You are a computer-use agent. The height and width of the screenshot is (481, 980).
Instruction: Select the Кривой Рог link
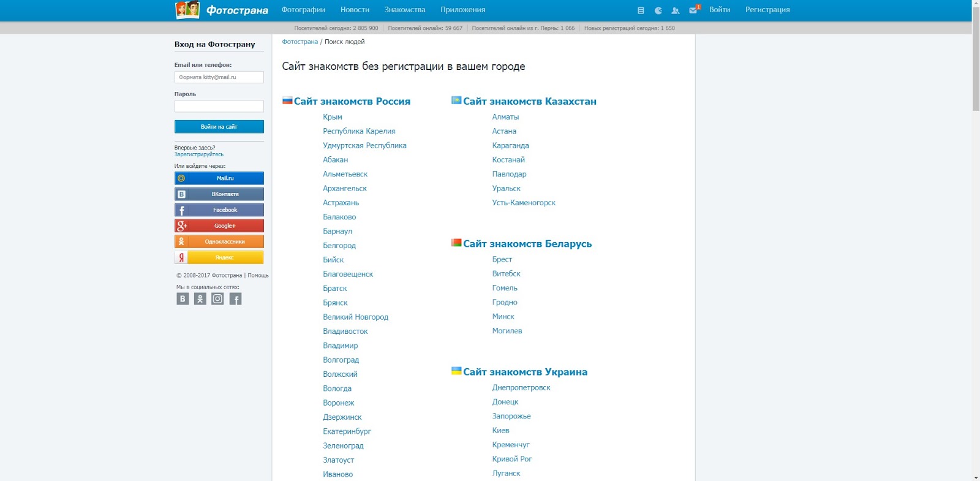[x=512, y=459]
